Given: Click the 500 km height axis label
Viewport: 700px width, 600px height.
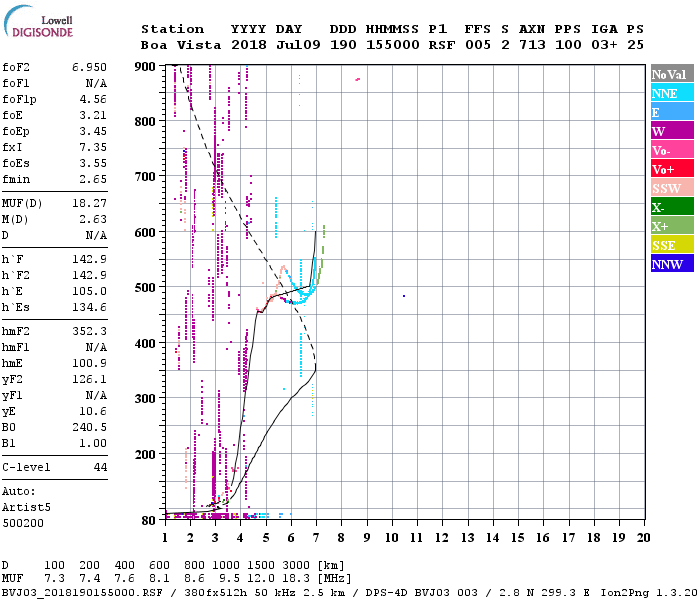Looking at the screenshot, I should pos(145,288).
